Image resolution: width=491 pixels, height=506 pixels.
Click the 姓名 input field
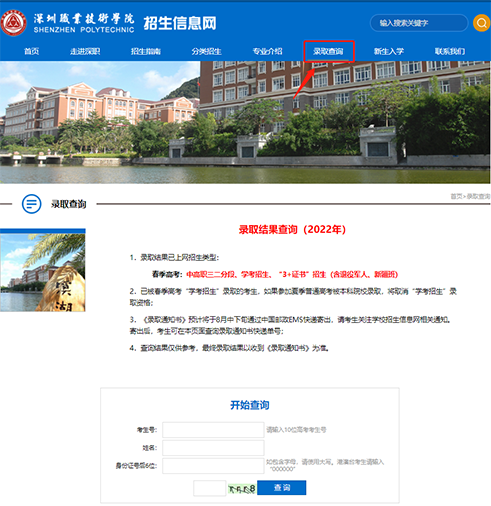pos(213,448)
